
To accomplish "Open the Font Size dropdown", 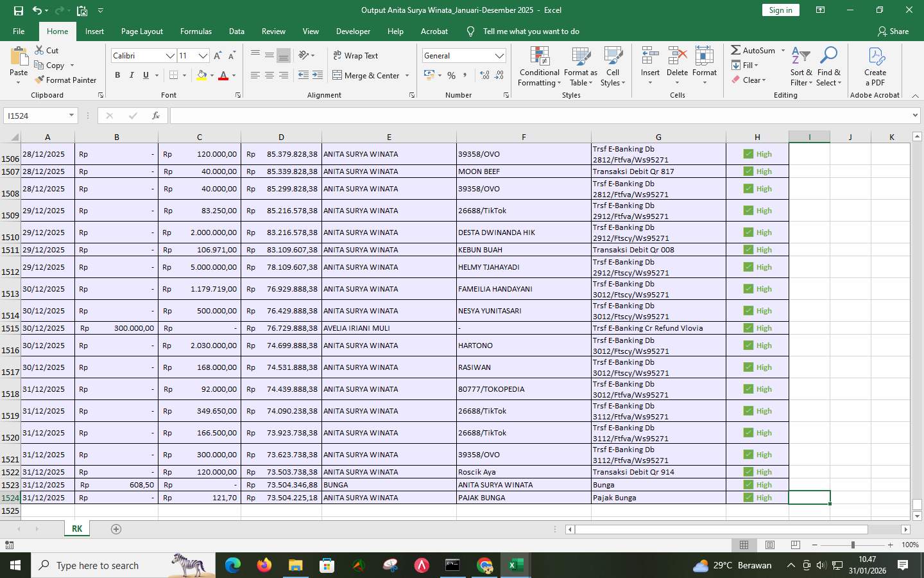I will click(203, 56).
